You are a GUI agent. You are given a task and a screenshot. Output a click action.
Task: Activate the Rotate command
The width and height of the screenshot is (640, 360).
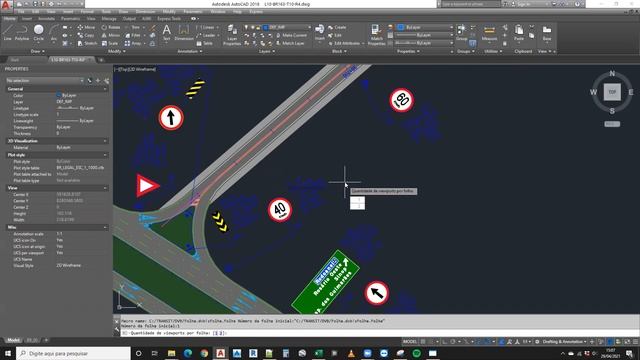click(111, 27)
